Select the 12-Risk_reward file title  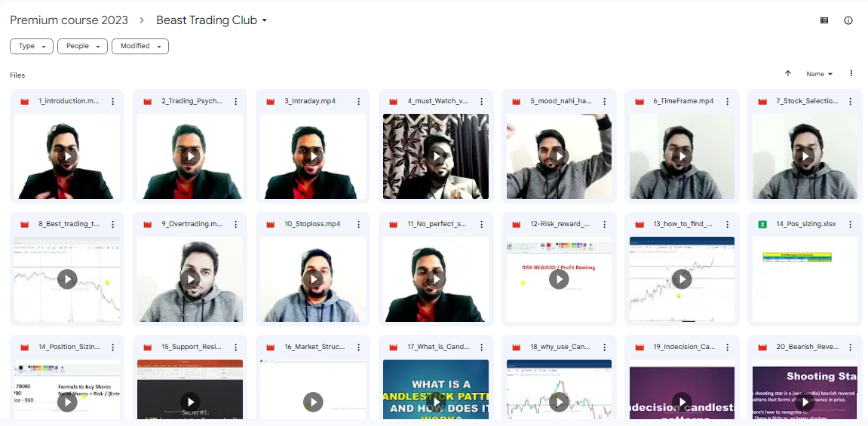tap(560, 224)
